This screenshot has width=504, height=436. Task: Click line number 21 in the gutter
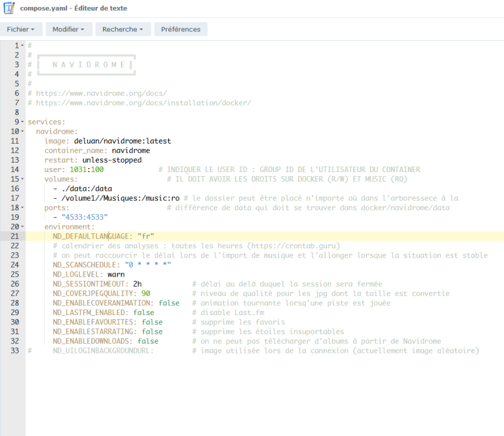(15, 236)
